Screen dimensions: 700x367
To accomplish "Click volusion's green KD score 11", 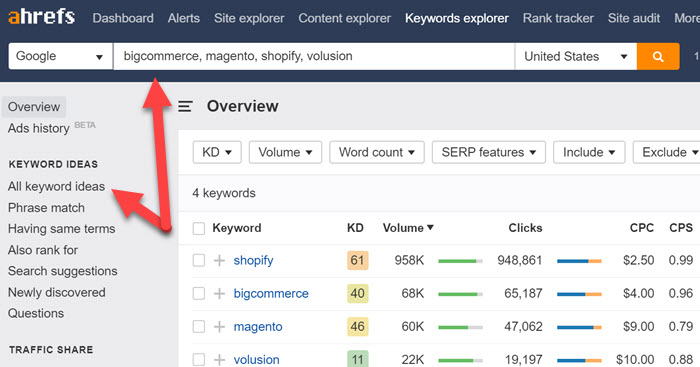I will [x=358, y=359].
